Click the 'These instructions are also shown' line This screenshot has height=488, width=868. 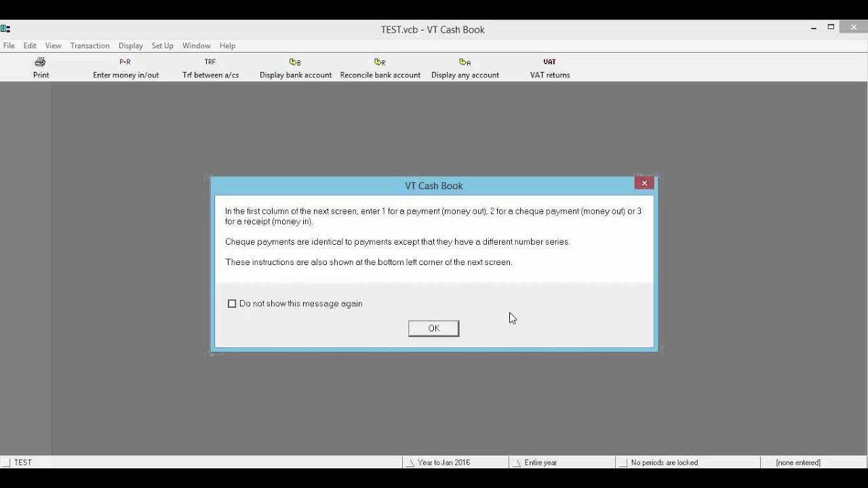(x=368, y=262)
